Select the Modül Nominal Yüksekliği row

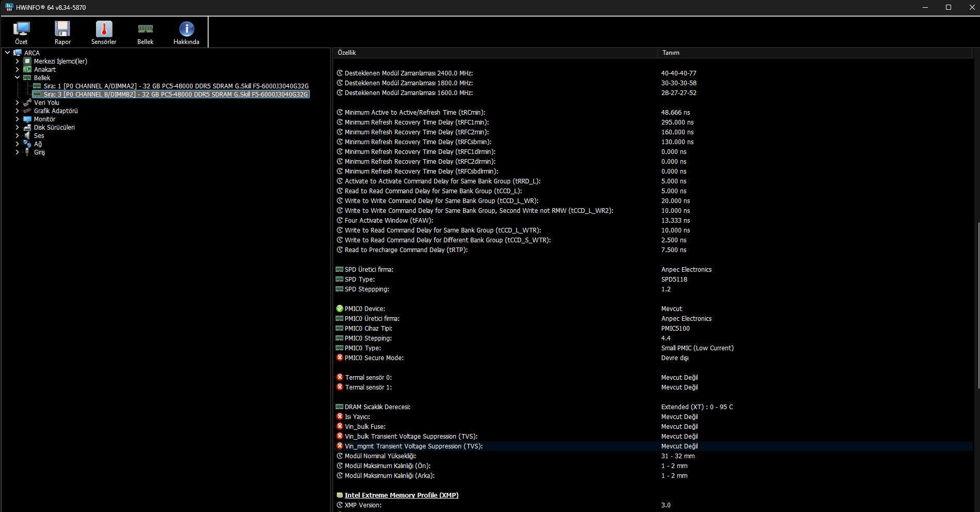[x=653, y=456]
